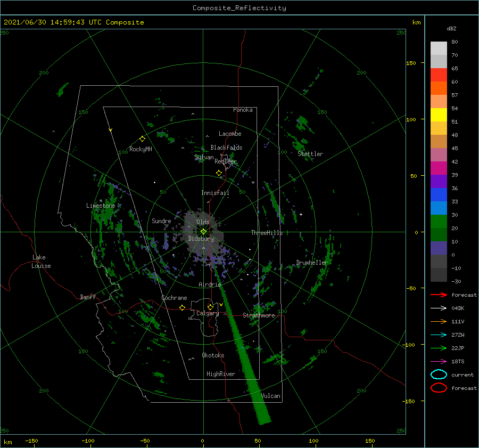479x448 pixels.
Task: Click the dark grey -10 dBZ swatch
Action: (439, 262)
